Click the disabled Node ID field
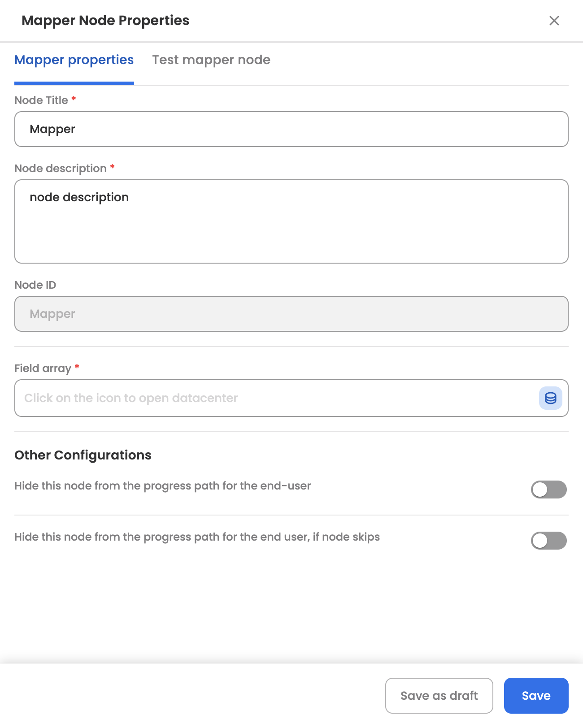Viewport: 583px width, 728px height. 291,314
